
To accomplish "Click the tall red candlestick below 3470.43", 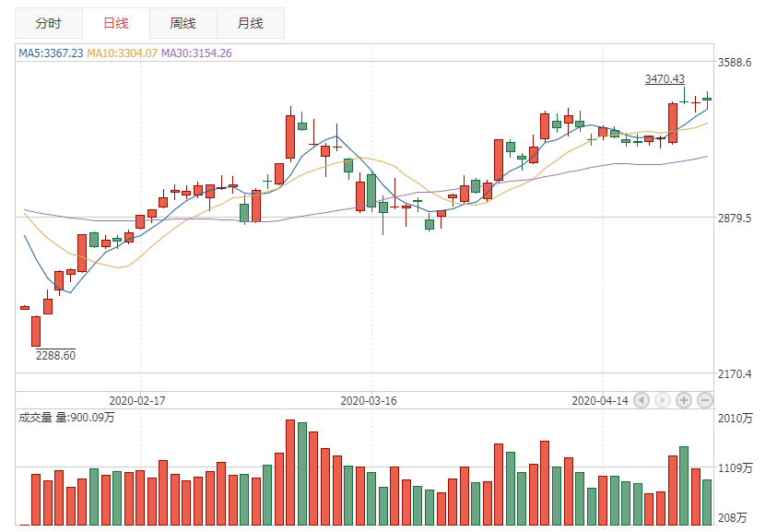I will 673,123.
